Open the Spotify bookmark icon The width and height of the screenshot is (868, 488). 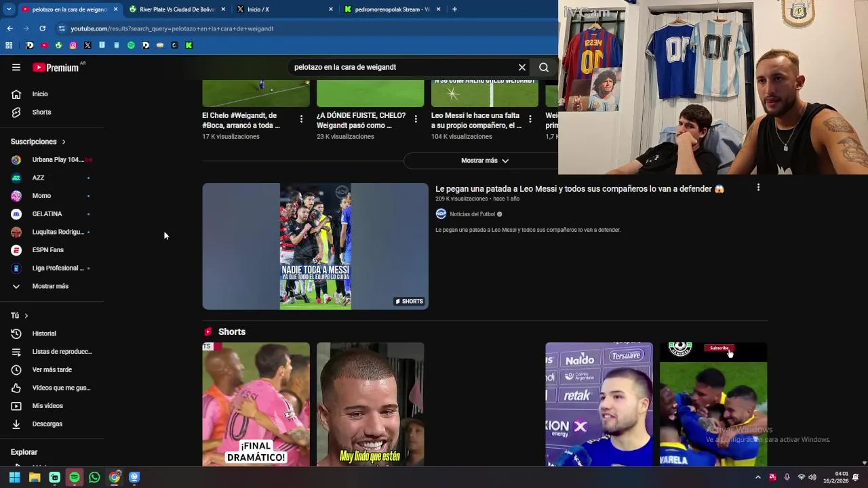tap(131, 45)
